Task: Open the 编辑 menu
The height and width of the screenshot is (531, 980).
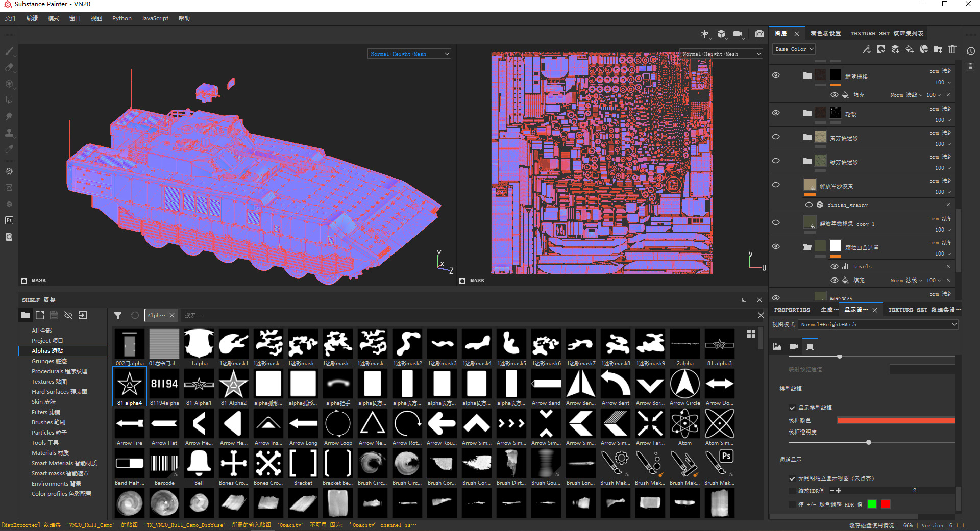Action: (x=32, y=18)
